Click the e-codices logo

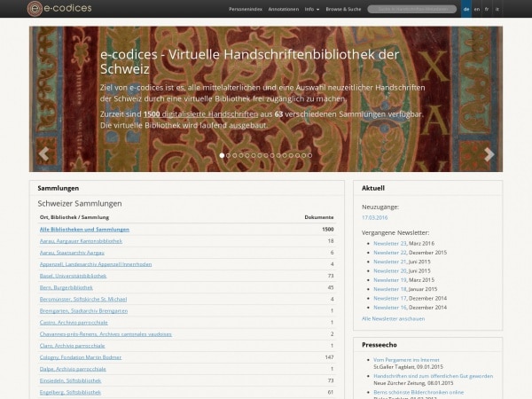[59, 9]
